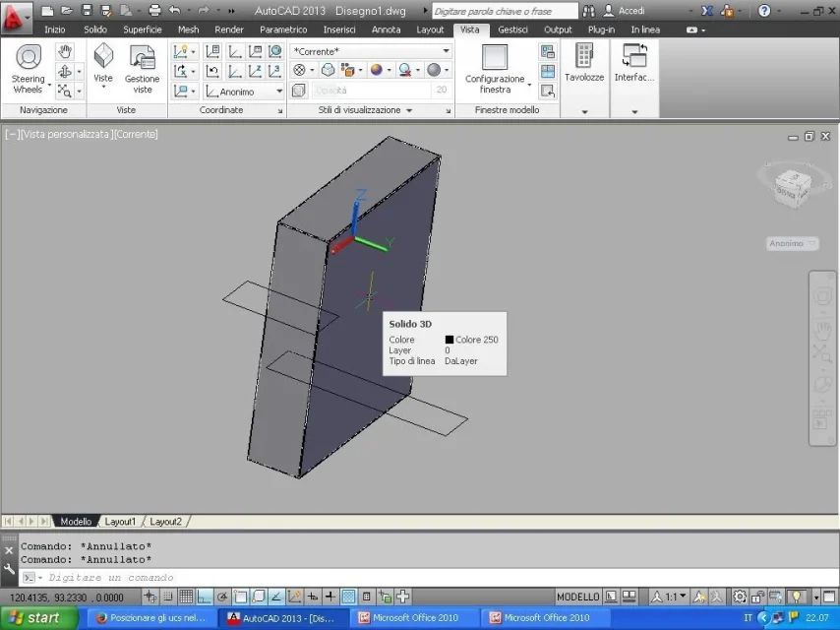Open the Layout1 drawing tab
This screenshot has height=630, width=840.
pos(120,521)
